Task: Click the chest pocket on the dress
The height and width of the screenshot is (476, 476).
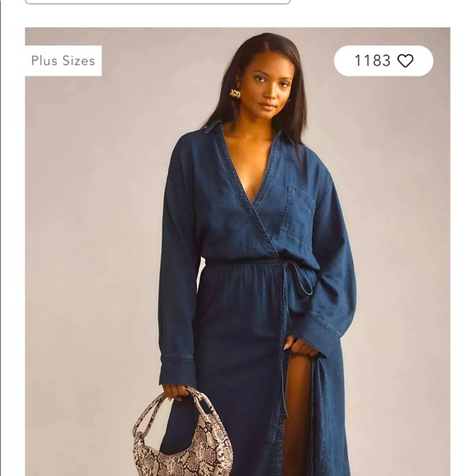Action: point(296,214)
